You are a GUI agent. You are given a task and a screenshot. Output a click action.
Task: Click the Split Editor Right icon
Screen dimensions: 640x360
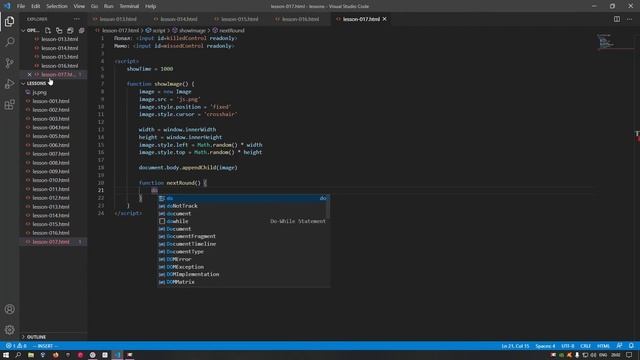pyautogui.click(x=617, y=19)
